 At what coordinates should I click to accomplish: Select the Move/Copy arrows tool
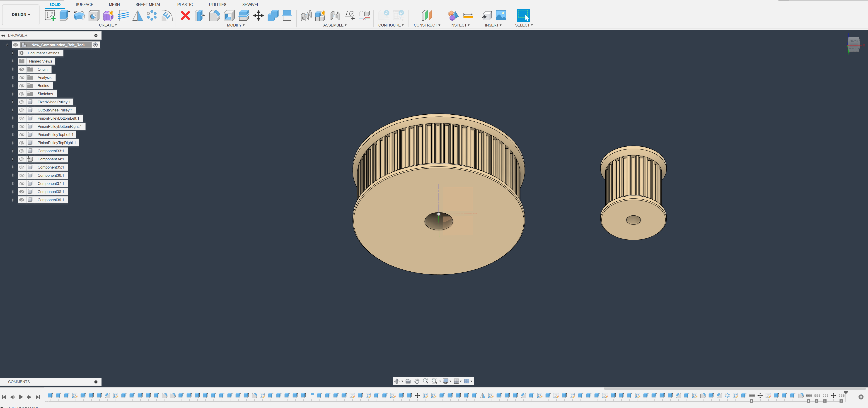pyautogui.click(x=259, y=15)
